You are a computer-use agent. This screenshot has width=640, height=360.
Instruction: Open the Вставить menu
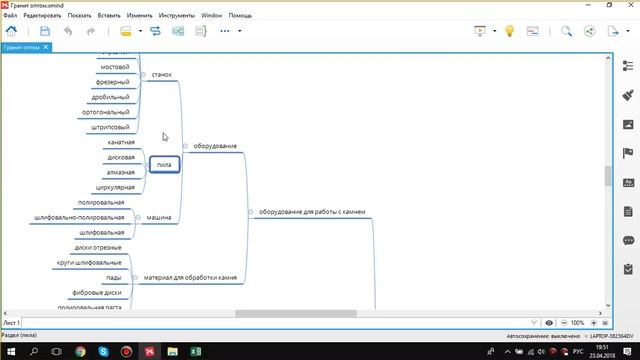click(109, 16)
